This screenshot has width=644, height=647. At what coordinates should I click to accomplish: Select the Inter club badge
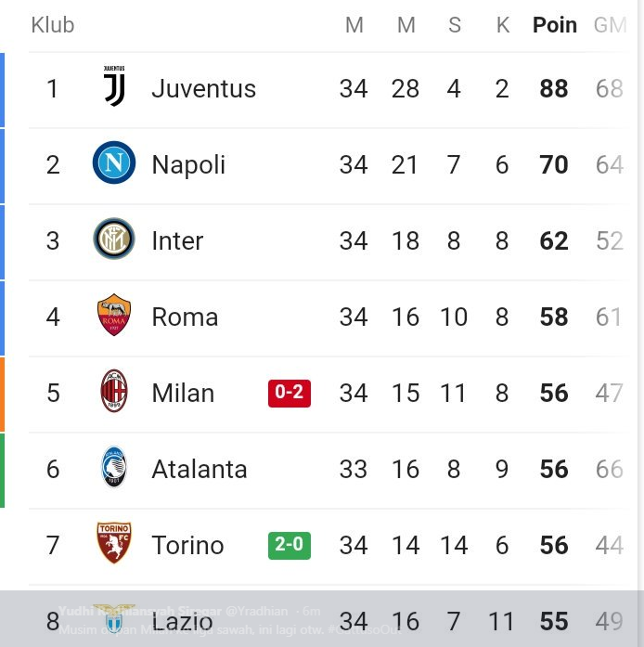tap(114, 239)
